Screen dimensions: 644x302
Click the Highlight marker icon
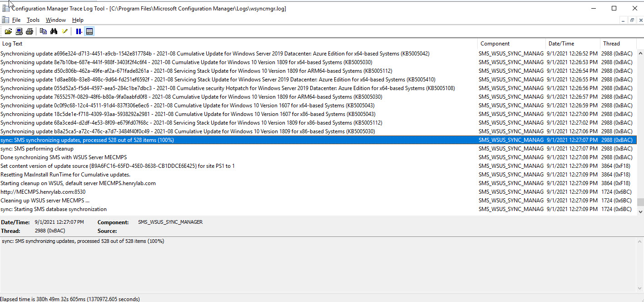pos(65,31)
